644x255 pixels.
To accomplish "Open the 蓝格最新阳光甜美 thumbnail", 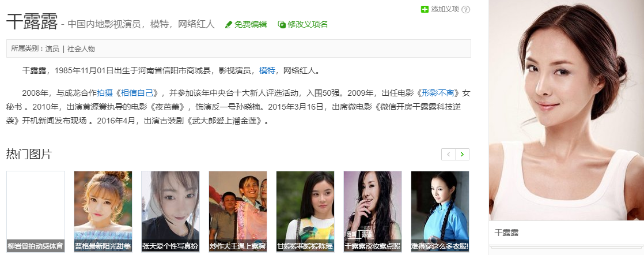I will click(x=103, y=211).
